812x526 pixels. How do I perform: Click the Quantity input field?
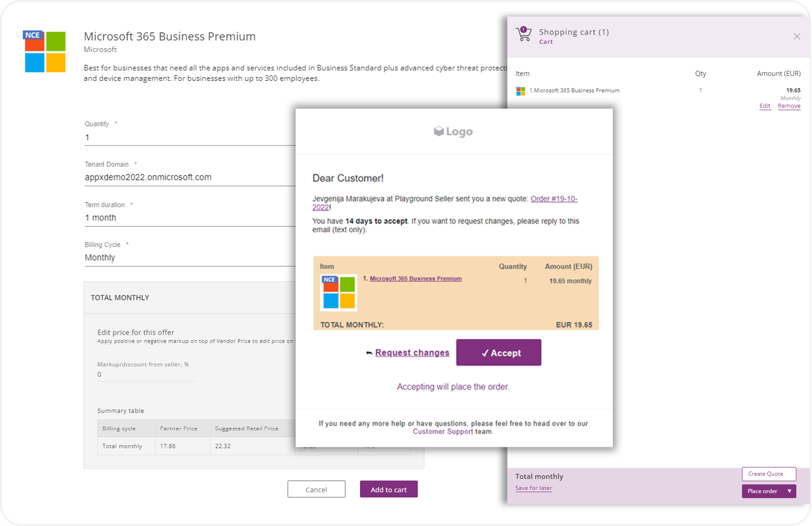point(190,138)
